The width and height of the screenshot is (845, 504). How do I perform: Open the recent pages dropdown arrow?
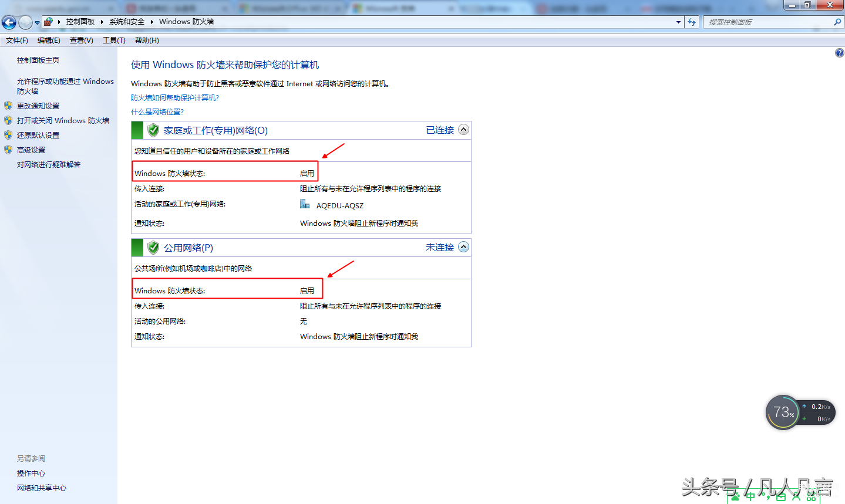point(37,23)
